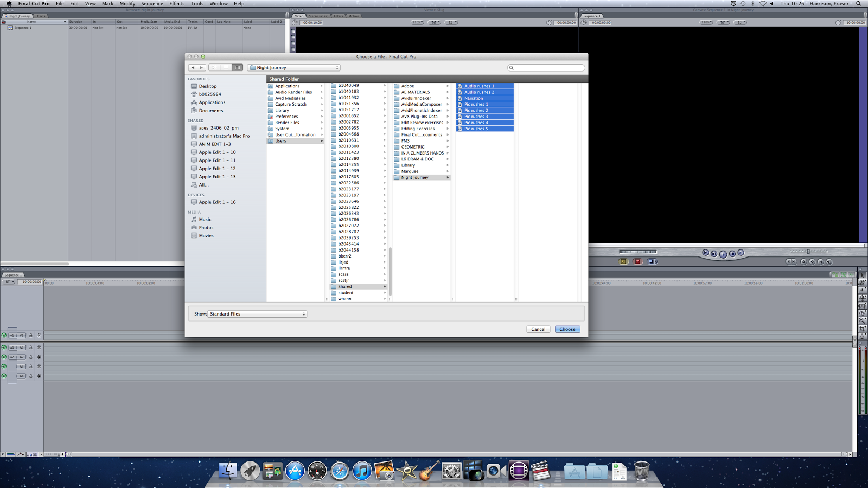Viewport: 868px width, 488px height.
Task: Select the Track Select Forward tool
Action: (x=862, y=291)
